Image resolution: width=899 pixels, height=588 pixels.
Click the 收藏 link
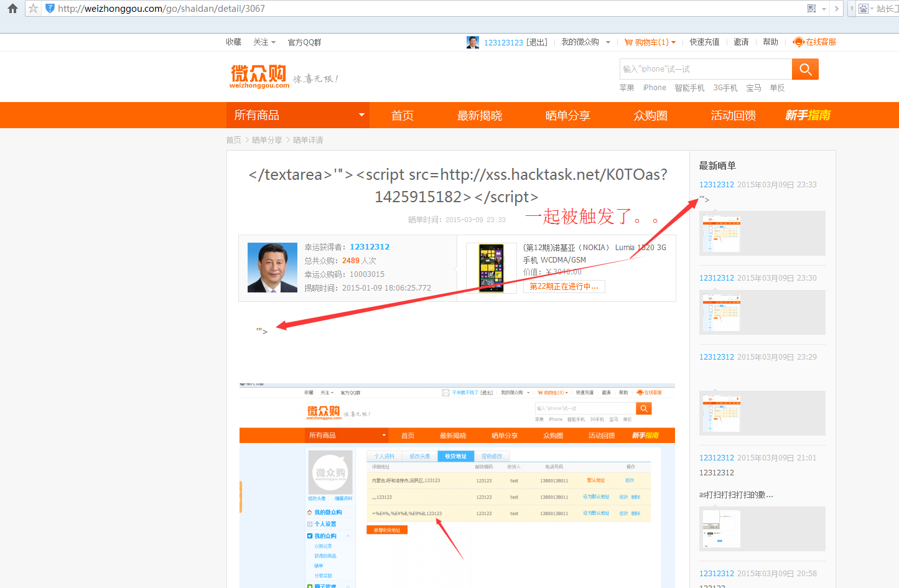click(x=234, y=42)
